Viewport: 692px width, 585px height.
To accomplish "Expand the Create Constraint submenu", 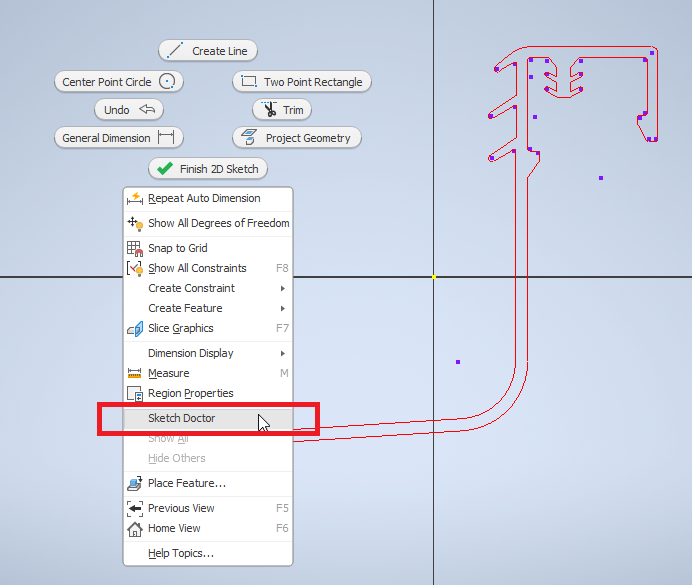I will click(x=208, y=288).
